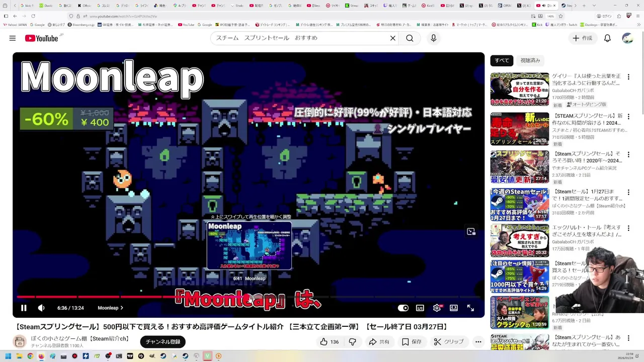
Task: Open the first Steam taskbar icon
Action: 163,356
